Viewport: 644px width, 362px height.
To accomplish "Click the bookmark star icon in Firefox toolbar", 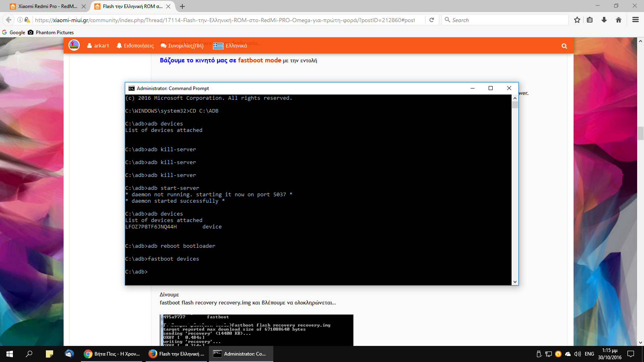I will coord(577,20).
